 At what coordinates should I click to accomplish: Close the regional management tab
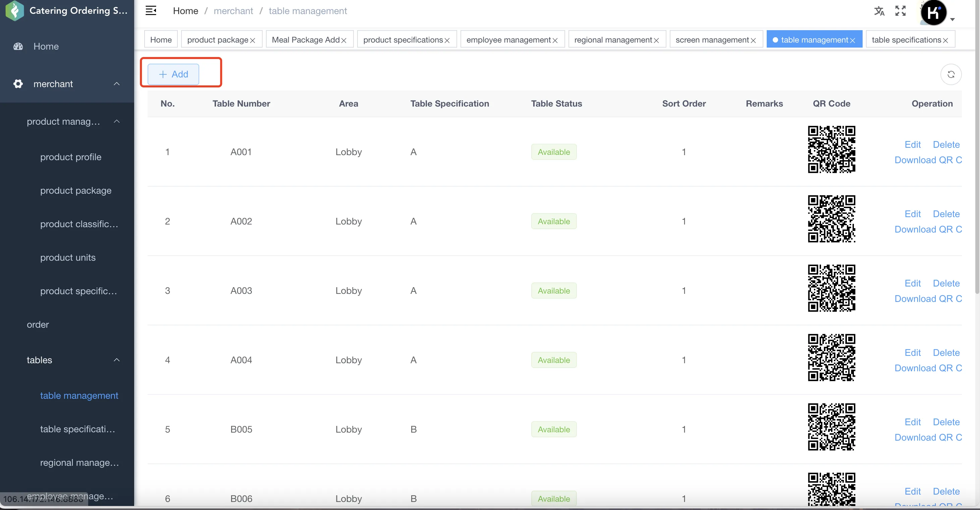click(x=656, y=40)
